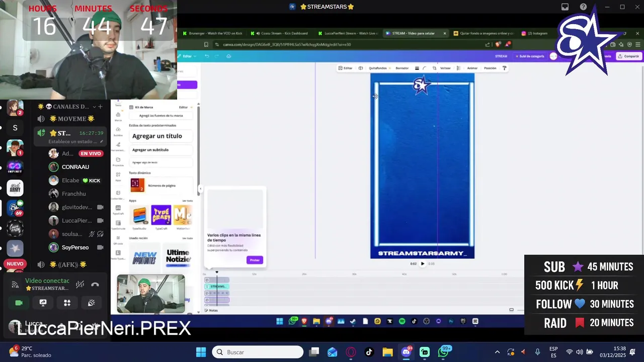Toggle Discord noise suppression
The width and height of the screenshot is (644, 362).
[79, 285]
